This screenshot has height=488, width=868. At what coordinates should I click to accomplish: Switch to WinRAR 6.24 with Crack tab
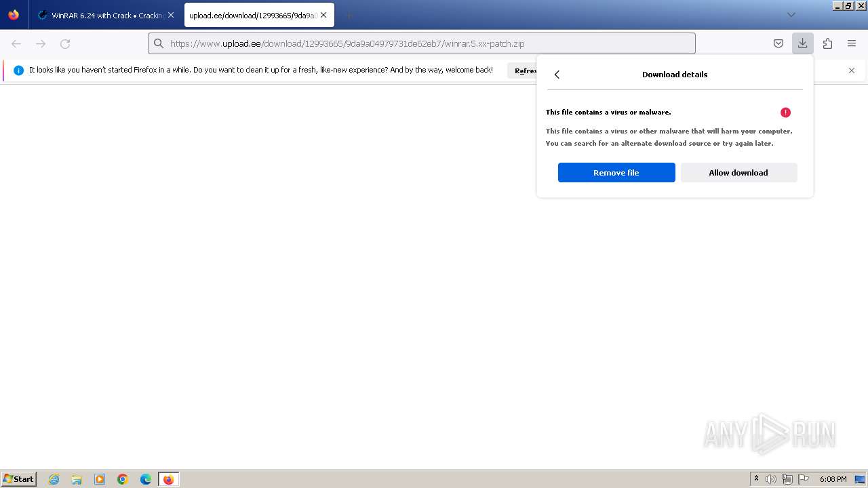click(106, 15)
